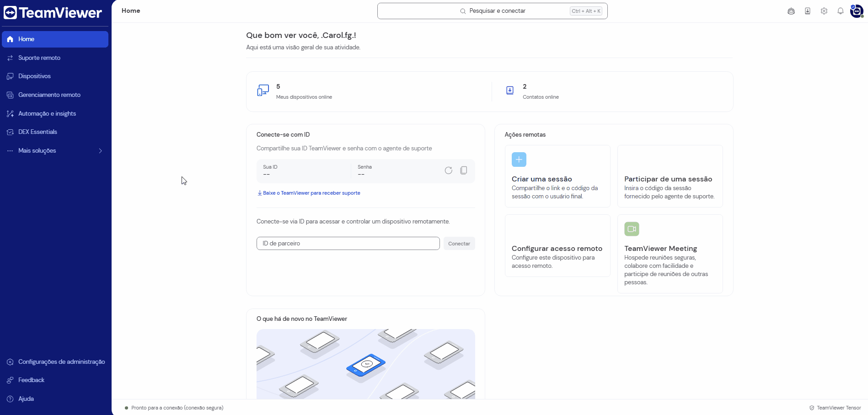Viewport: 868px width, 415px height.
Task: Open Participar de uma sessão card
Action: tap(670, 176)
